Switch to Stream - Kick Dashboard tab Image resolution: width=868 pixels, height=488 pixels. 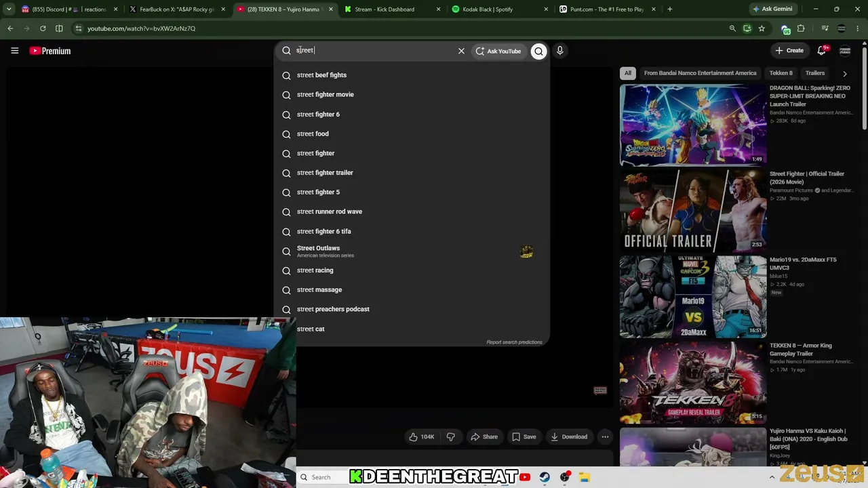pos(392,9)
